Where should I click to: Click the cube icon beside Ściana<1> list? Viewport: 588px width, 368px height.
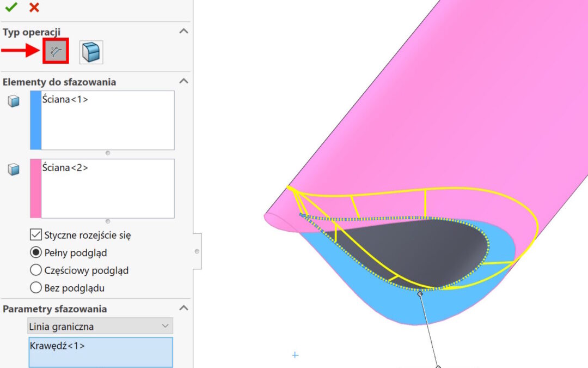coord(14,101)
